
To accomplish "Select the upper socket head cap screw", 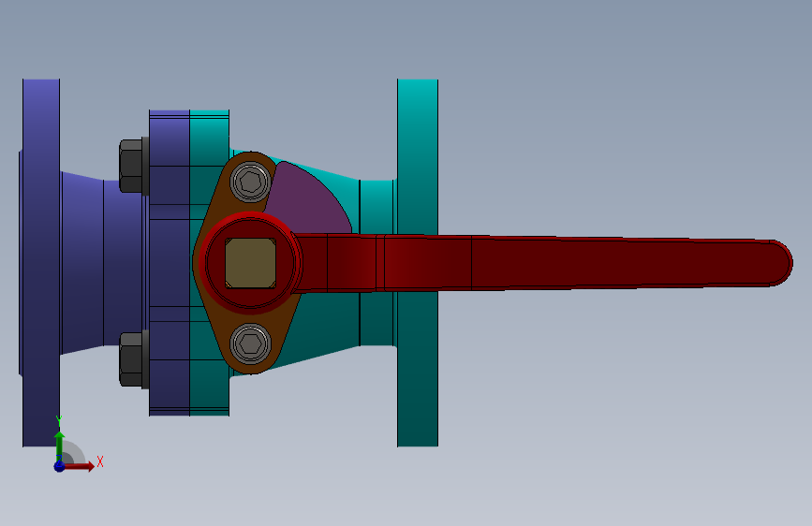I will click(x=251, y=182).
